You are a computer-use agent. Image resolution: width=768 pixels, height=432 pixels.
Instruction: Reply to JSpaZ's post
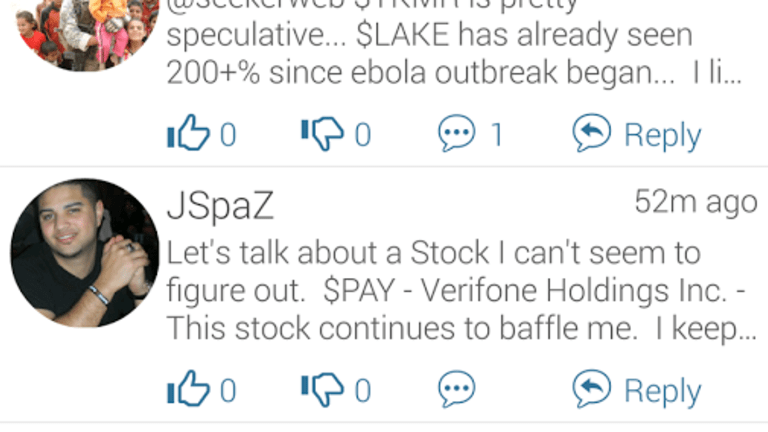coord(637,390)
